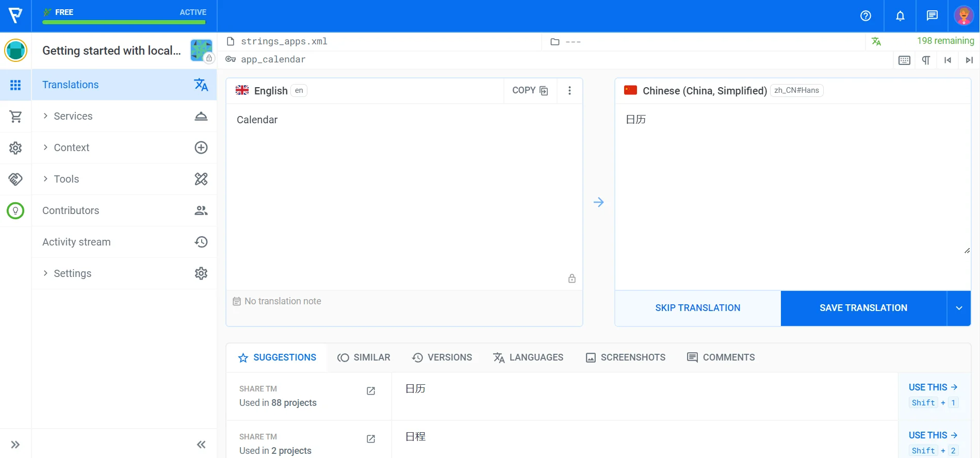This screenshot has height=458, width=980.
Task: Toggle show paragraph marks icon
Action: point(926,60)
